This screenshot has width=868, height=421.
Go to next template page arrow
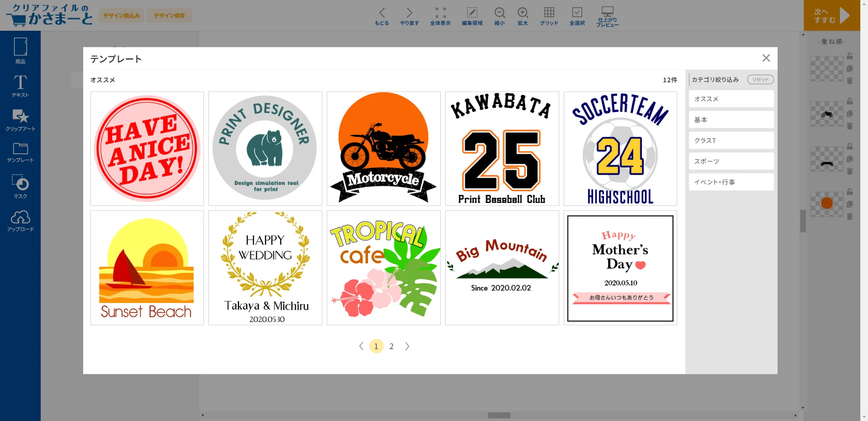point(407,346)
